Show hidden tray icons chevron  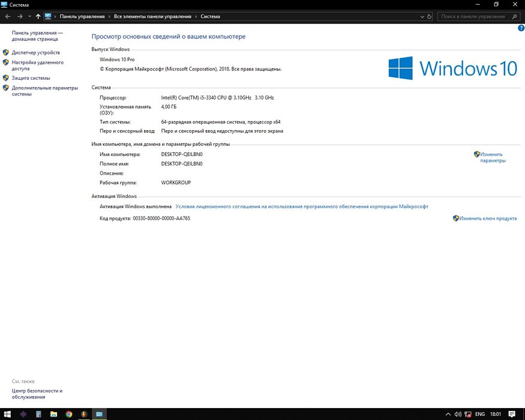tap(448, 415)
